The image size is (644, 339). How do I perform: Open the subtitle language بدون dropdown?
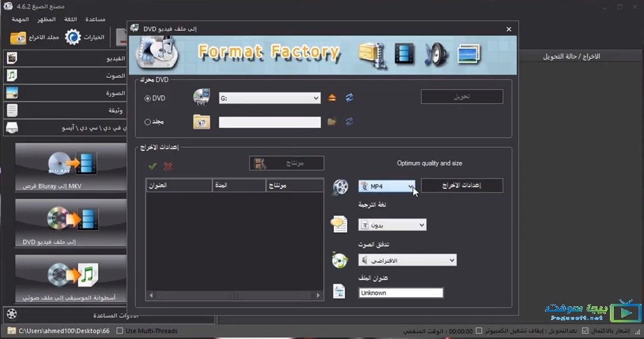point(392,225)
